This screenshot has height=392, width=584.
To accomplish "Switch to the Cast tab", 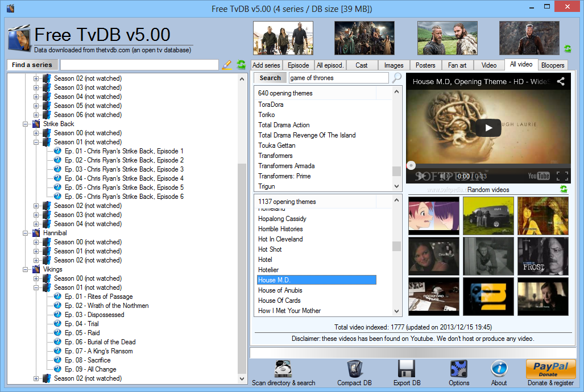I will pos(361,65).
